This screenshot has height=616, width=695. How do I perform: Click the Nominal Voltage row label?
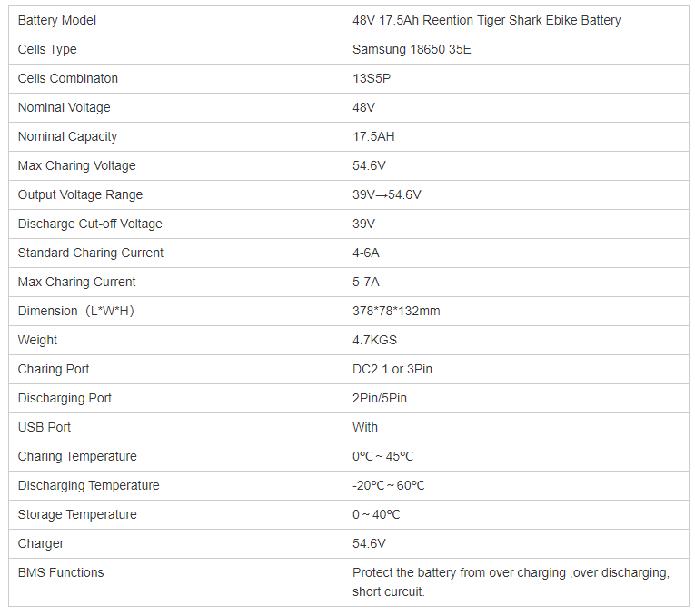coord(64,107)
